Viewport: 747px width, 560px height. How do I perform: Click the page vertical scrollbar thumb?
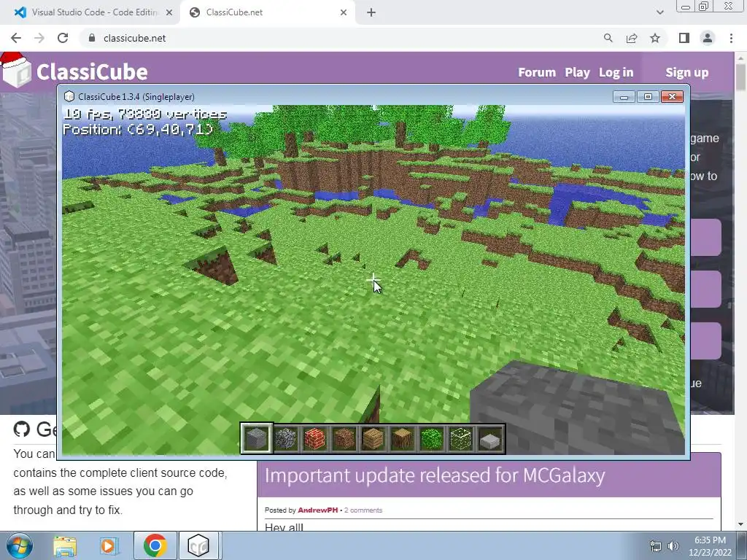pos(741,76)
